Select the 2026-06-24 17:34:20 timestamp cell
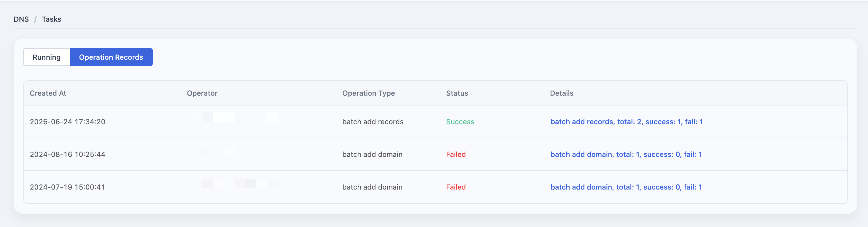Image resolution: width=868 pixels, height=227 pixels. click(x=67, y=122)
